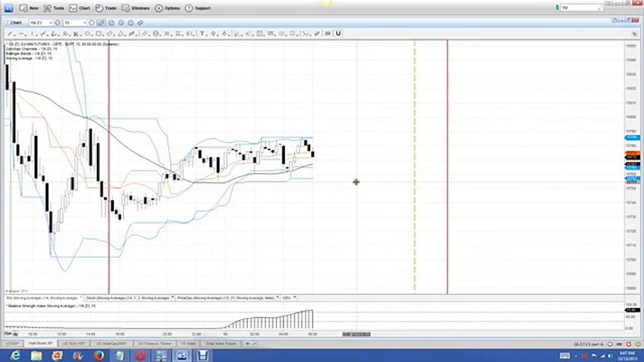Switch to RSI (Moving Average) study tab
Viewport: 644px width, 362px height.
pos(42,298)
